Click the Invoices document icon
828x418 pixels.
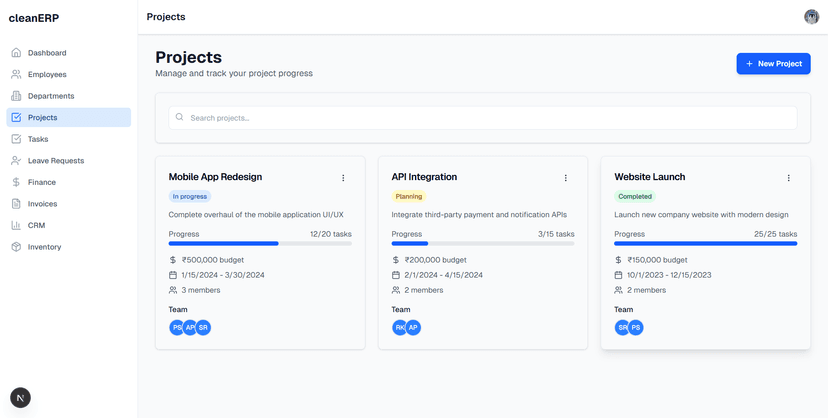(x=16, y=204)
